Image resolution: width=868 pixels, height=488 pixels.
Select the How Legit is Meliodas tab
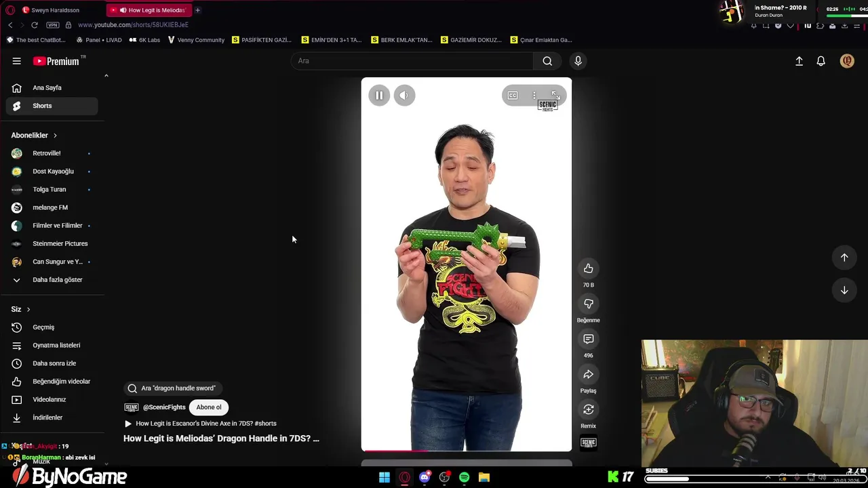click(149, 10)
